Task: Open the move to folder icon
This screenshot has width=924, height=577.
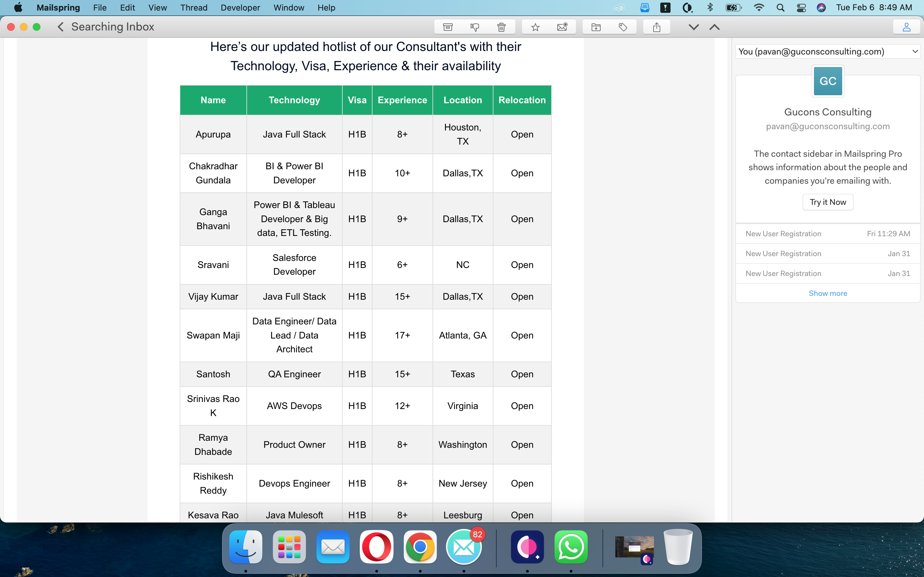Action: click(x=596, y=27)
